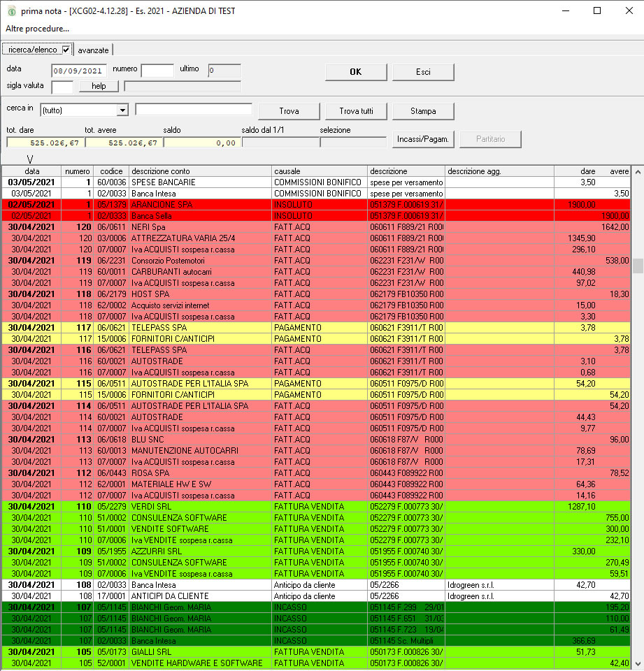Click scrollbar up arrow of the table
Screen dimensions: 644x671
tap(638, 172)
